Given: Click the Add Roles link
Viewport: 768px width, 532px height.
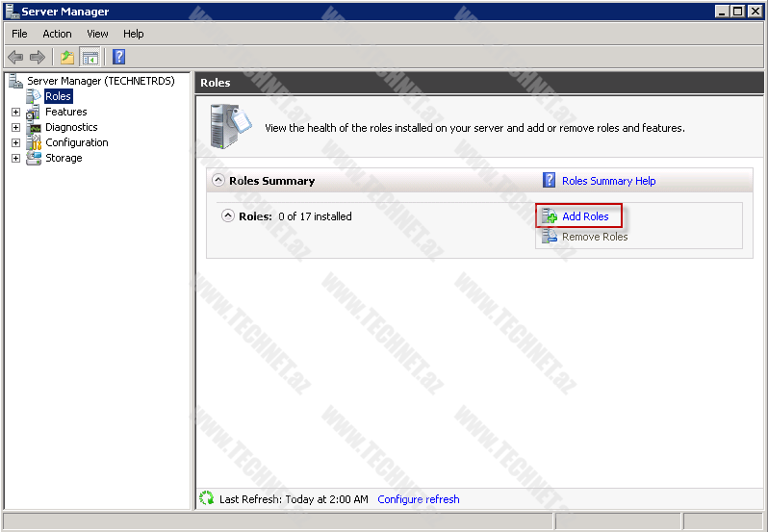Looking at the screenshot, I should tap(585, 216).
